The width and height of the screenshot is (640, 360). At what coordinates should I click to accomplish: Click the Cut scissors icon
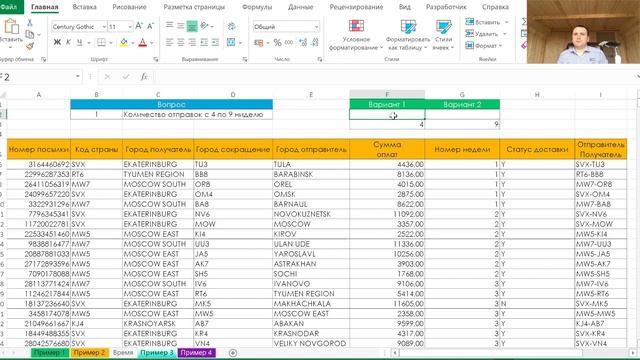pyautogui.click(x=29, y=23)
